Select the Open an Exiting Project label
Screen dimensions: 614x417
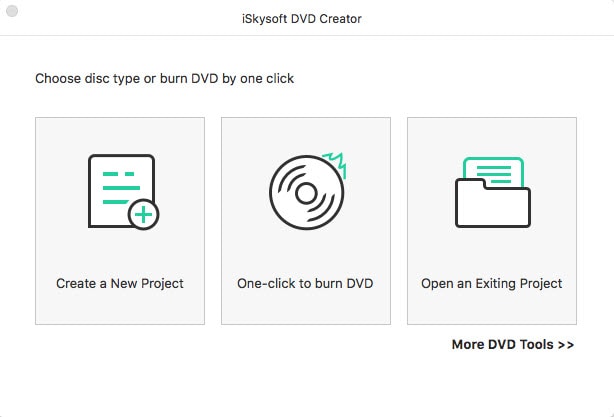(492, 283)
